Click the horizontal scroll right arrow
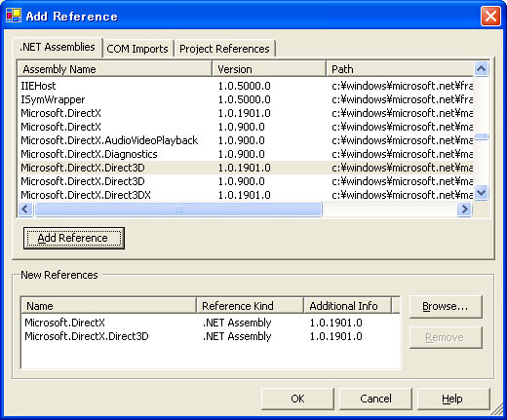 pos(464,209)
